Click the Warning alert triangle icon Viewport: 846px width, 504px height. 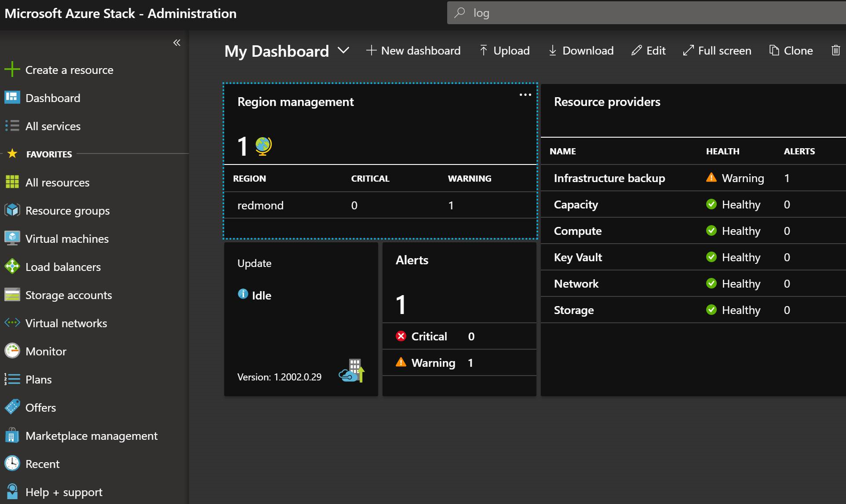tap(401, 362)
